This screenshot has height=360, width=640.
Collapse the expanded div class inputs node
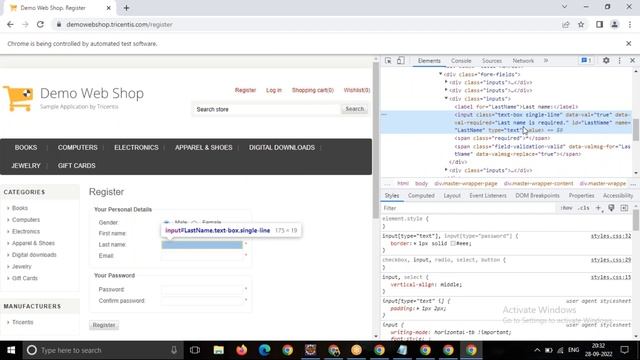click(x=446, y=98)
